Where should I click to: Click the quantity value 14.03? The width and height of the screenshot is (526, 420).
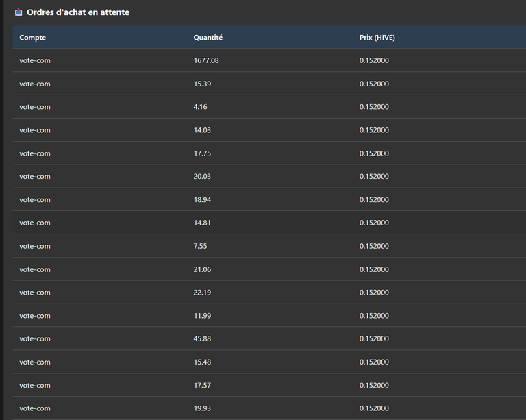click(202, 130)
